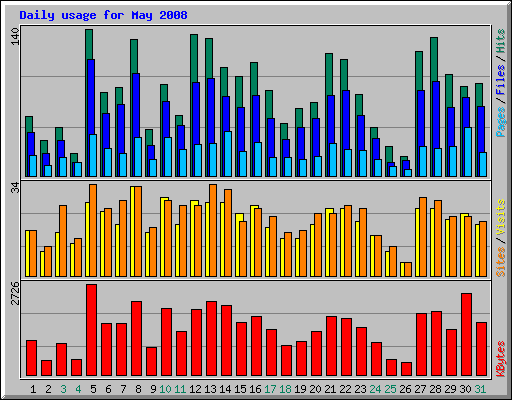Click day label 8 on the axis
Viewport: 512px width, 400px height.
138,389
